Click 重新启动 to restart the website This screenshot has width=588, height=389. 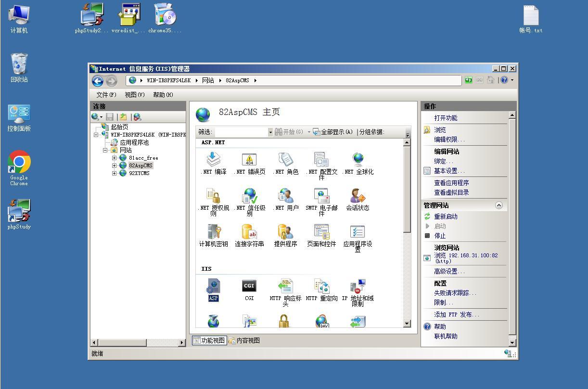point(446,216)
